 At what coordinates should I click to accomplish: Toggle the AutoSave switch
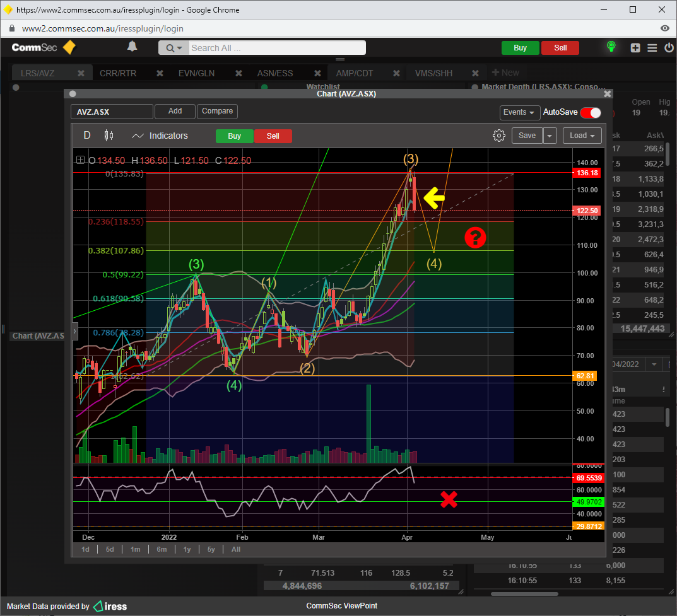point(591,112)
